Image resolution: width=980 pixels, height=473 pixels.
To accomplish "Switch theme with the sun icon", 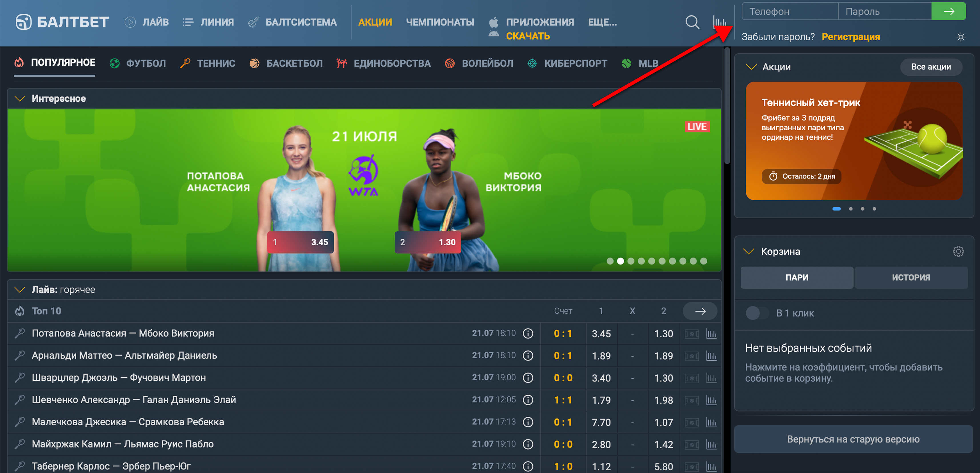I will point(961,37).
